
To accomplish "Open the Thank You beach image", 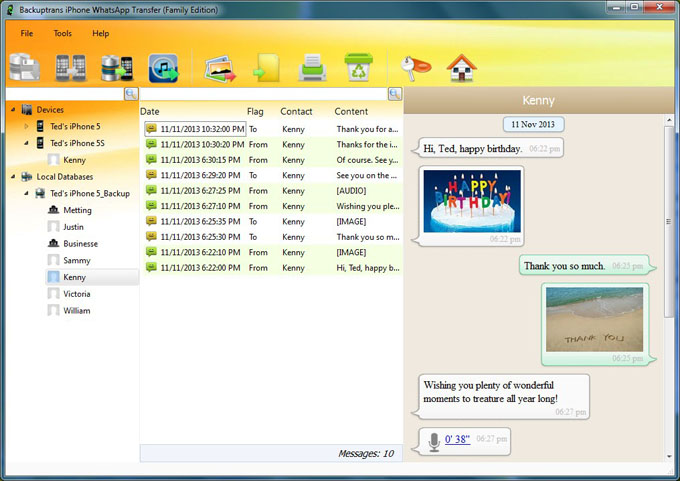I will pos(594,319).
